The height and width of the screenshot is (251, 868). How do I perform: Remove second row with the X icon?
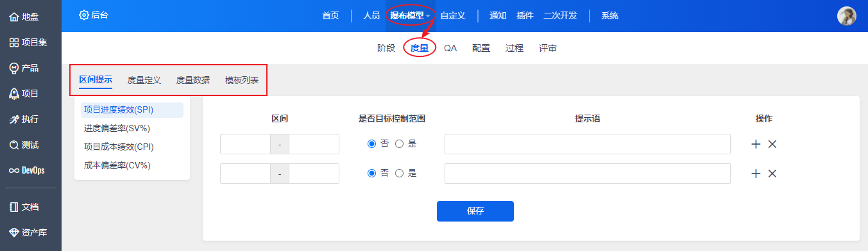(772, 174)
